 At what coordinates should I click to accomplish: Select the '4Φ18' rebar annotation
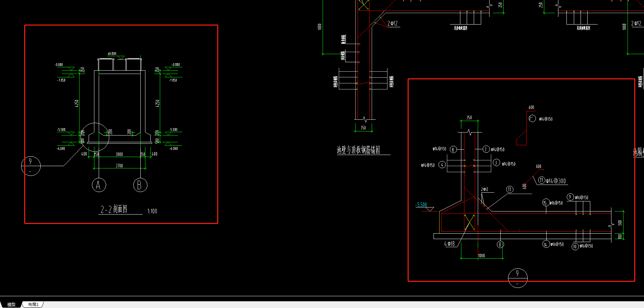click(450, 244)
